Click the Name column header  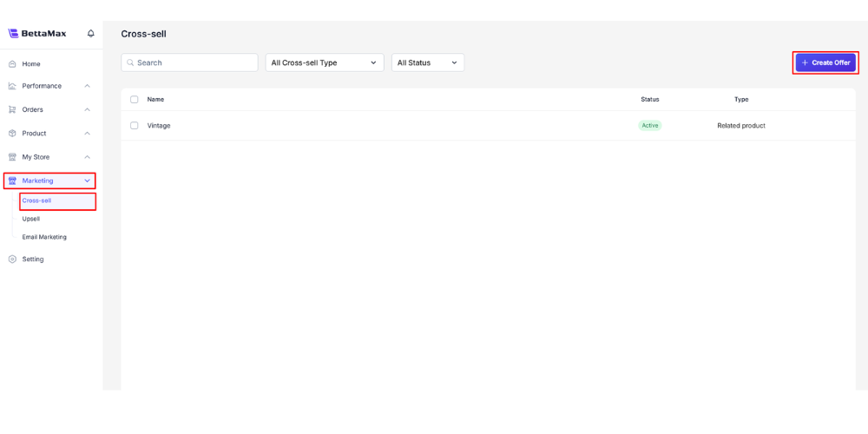155,100
